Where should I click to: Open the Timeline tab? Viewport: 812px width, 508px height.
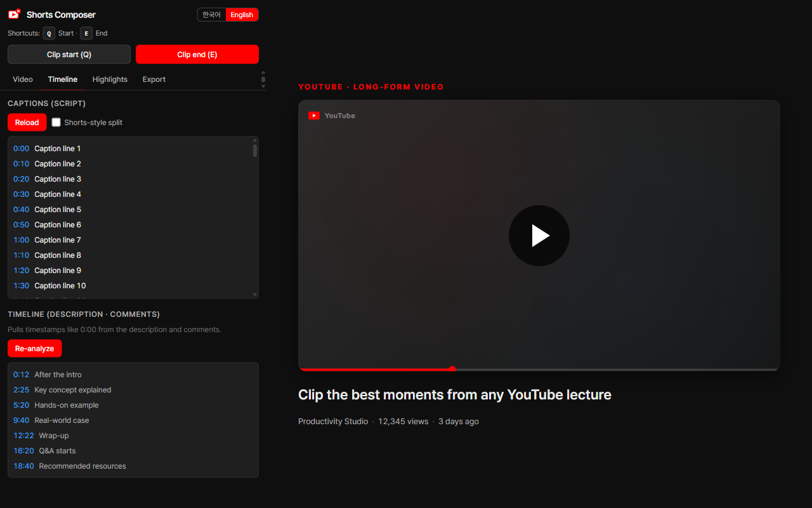click(63, 79)
